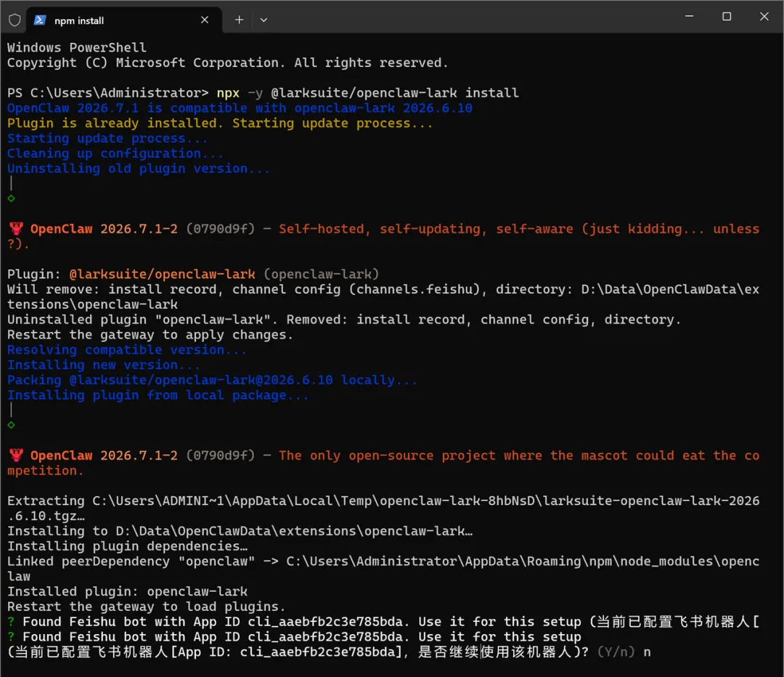Image resolution: width=784 pixels, height=677 pixels.
Task: Click 'Resolving compatible version...' line
Action: tap(127, 349)
